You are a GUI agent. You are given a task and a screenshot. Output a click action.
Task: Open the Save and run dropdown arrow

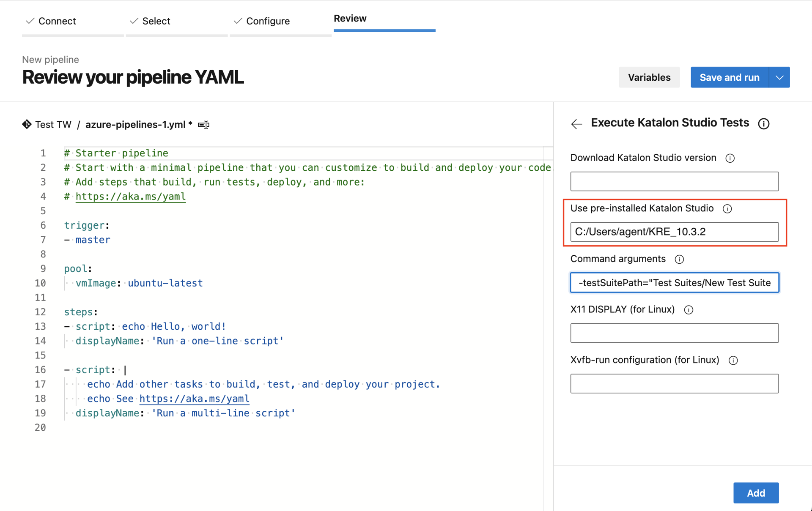click(779, 77)
